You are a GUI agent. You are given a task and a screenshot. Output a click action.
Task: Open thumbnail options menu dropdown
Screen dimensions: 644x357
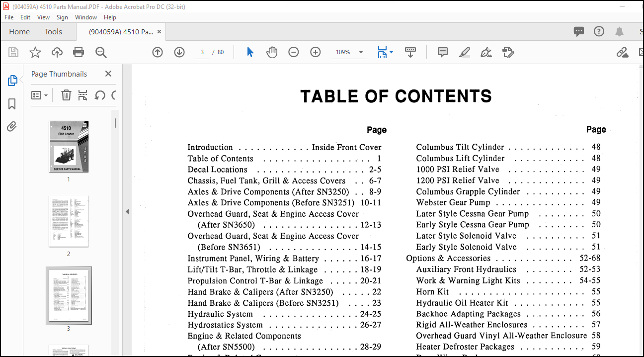coord(40,95)
